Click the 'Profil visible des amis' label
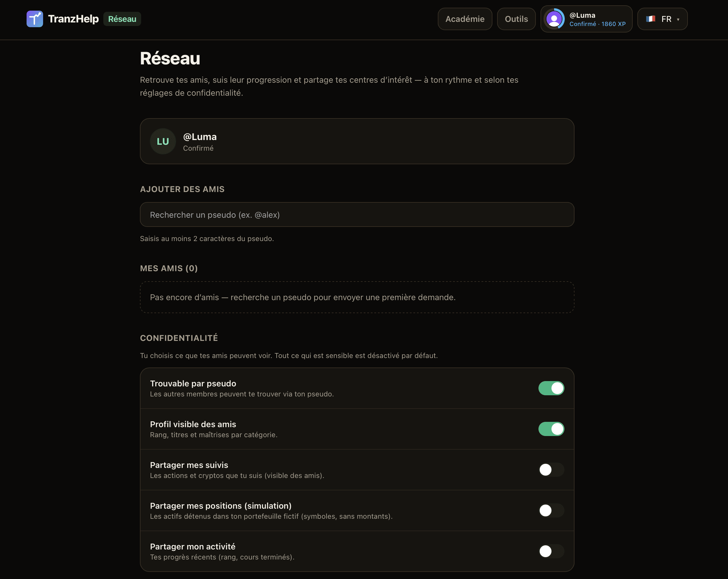This screenshot has width=728, height=579. click(x=193, y=424)
